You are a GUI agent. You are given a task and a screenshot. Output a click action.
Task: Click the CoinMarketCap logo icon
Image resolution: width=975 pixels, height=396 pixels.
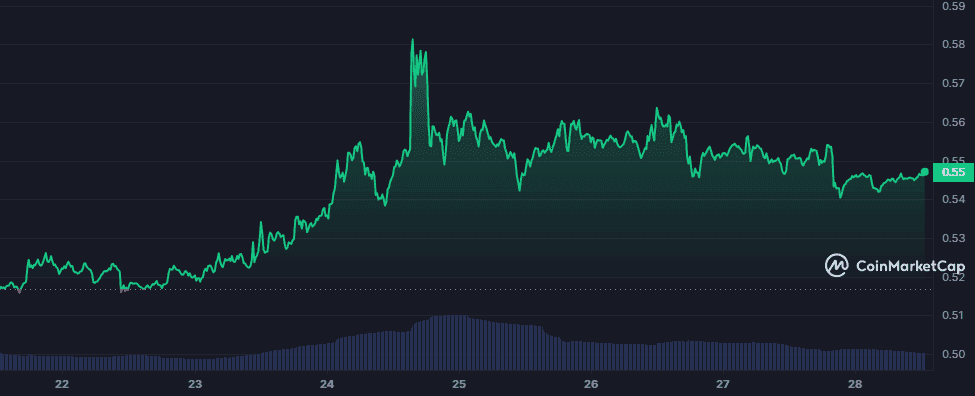[836, 265]
